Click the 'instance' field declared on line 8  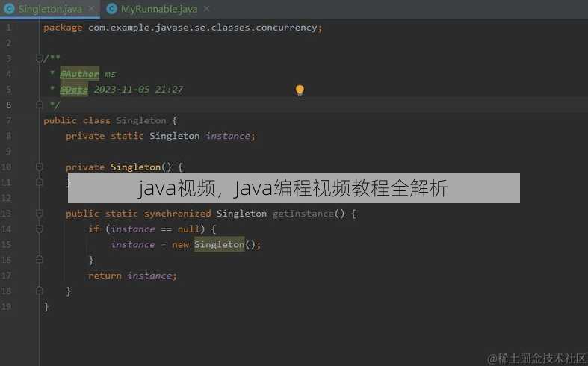(x=228, y=136)
